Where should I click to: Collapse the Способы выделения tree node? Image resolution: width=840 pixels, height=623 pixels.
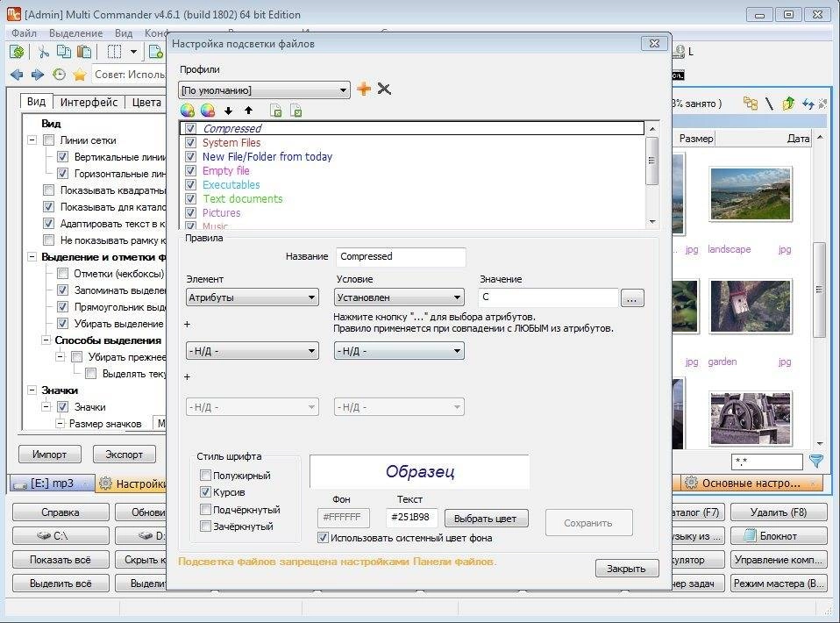46,340
